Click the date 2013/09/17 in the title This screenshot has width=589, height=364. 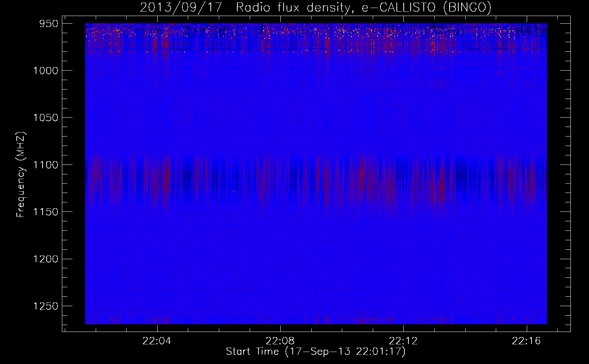tap(181, 8)
